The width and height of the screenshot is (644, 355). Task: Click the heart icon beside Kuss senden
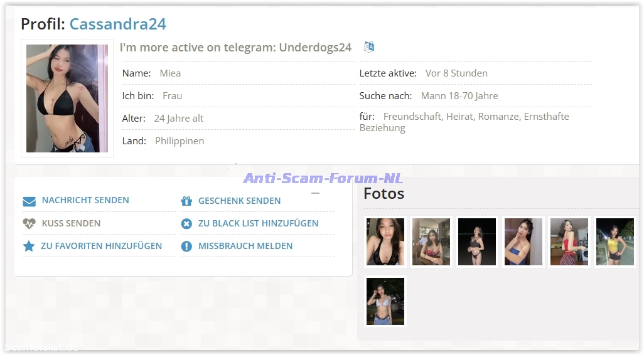pyautogui.click(x=29, y=224)
